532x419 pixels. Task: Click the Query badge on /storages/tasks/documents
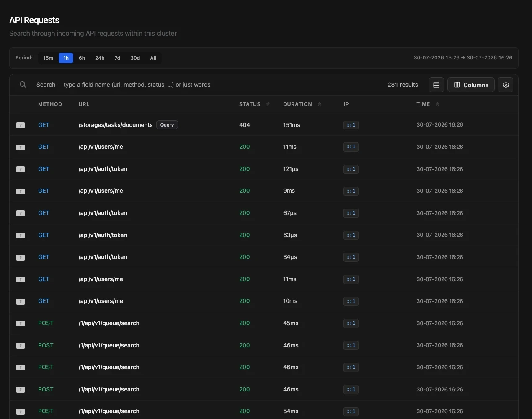[x=167, y=125]
